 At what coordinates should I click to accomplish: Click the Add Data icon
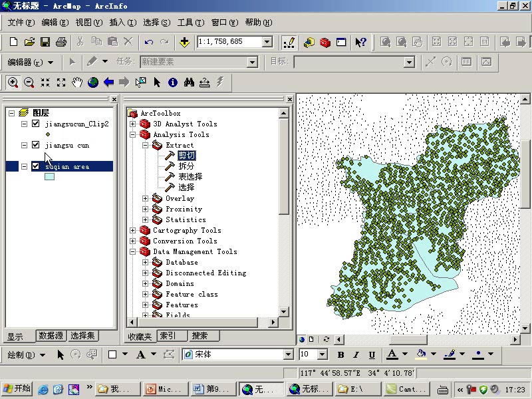184,42
